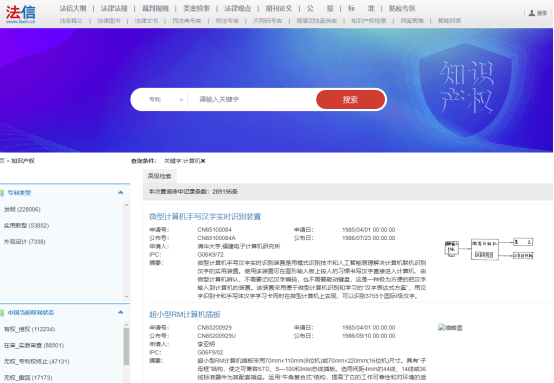Open 法信大纲 in the top navigation
The height and width of the screenshot is (383, 554).
[73, 8]
